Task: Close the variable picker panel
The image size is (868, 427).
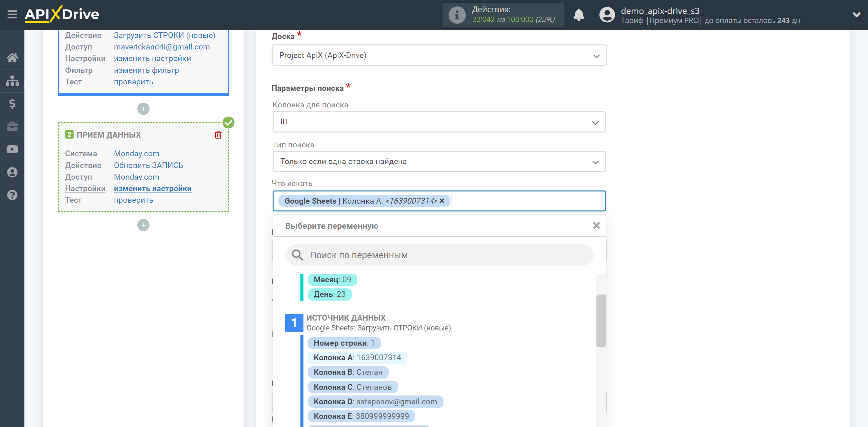Action: tap(596, 226)
